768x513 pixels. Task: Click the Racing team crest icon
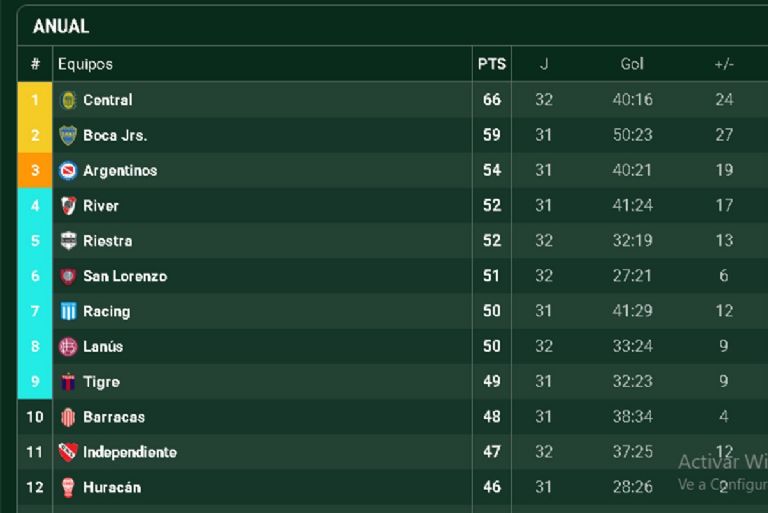(x=68, y=311)
